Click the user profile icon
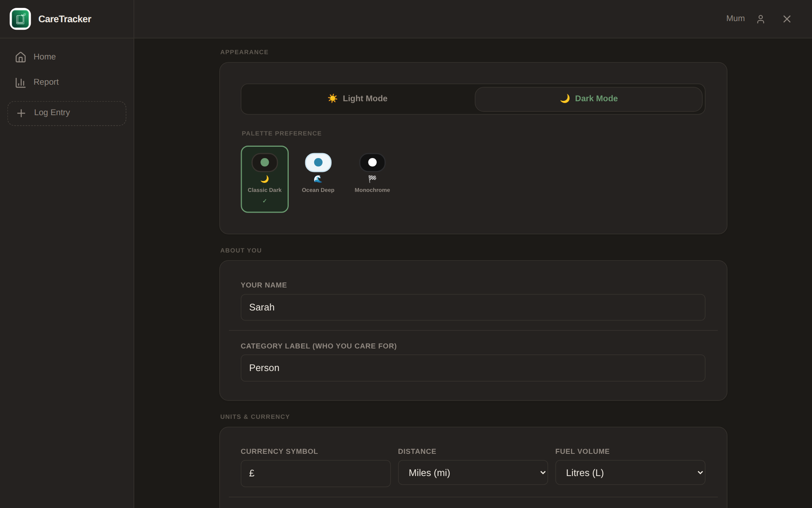812x508 pixels. (x=760, y=19)
